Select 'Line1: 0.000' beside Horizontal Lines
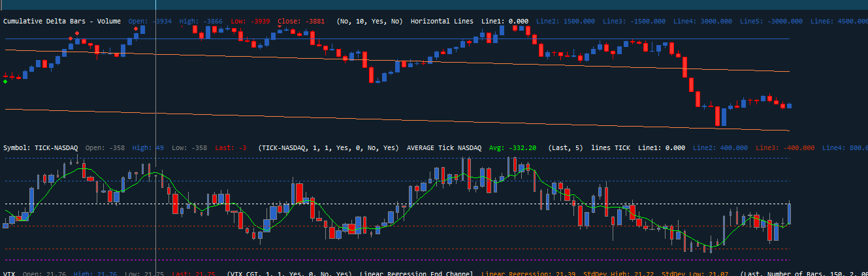The width and height of the screenshot is (868, 276). pos(504,22)
